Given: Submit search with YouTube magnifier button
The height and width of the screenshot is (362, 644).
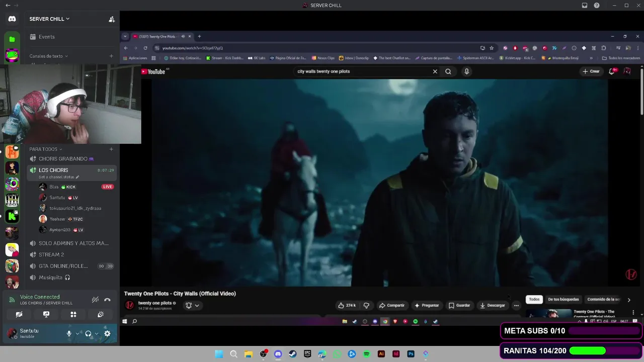Looking at the screenshot, I should 448,71.
